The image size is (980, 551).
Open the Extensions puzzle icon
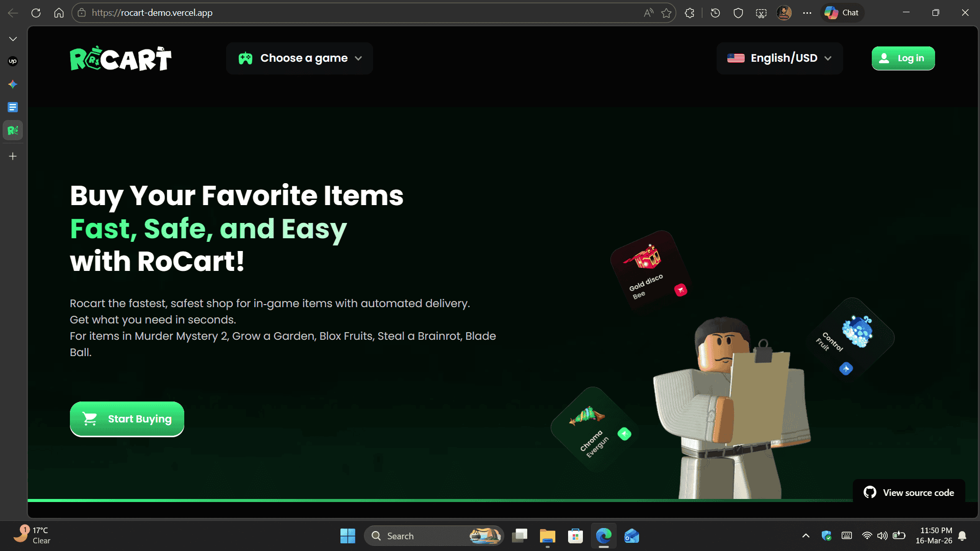pyautogui.click(x=690, y=13)
